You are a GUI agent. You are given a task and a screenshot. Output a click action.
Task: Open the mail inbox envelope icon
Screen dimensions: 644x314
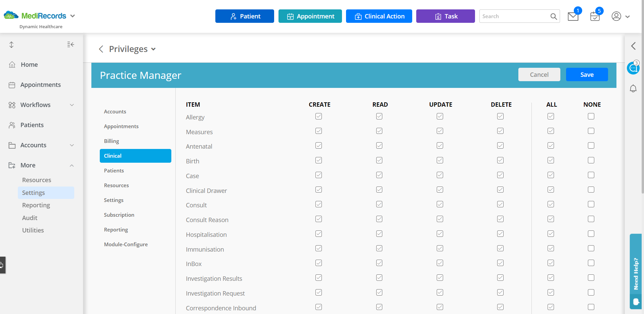pyautogui.click(x=573, y=16)
